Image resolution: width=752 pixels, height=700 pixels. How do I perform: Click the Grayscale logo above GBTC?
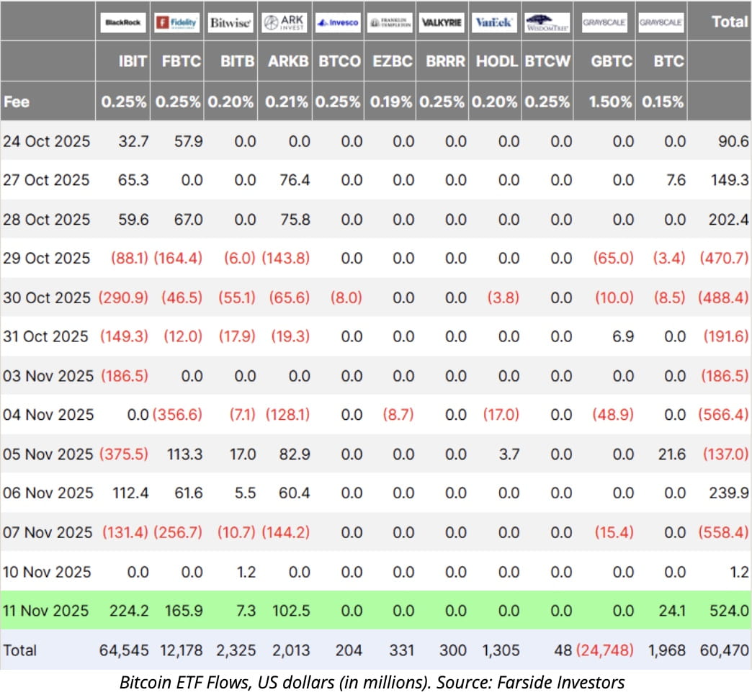604,22
